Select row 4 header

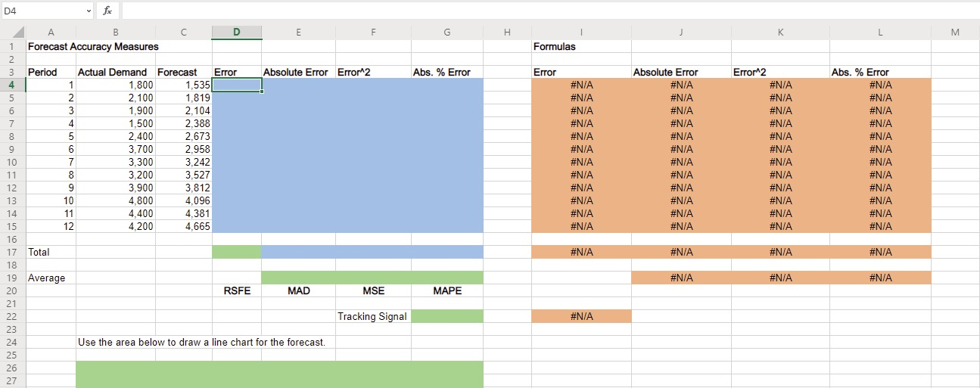click(13, 85)
